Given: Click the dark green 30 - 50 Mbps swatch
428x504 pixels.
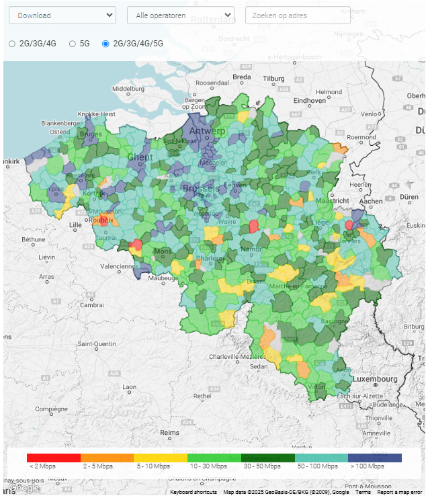Looking at the screenshot, I should 268,458.
